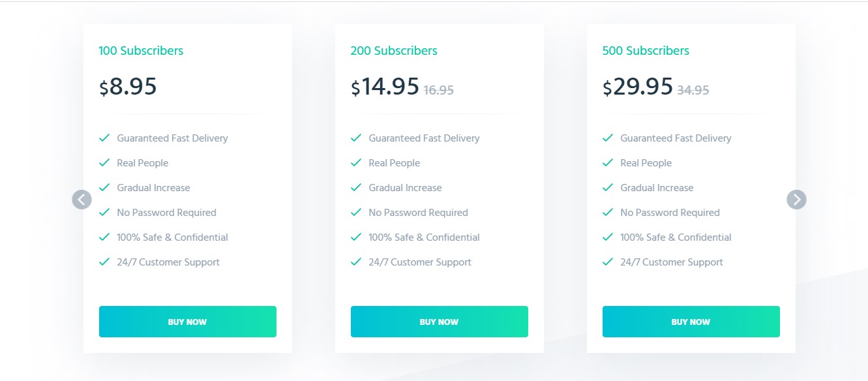Click the $14.95 price
Image resolution: width=868 pixels, height=381 pixels.
385,87
